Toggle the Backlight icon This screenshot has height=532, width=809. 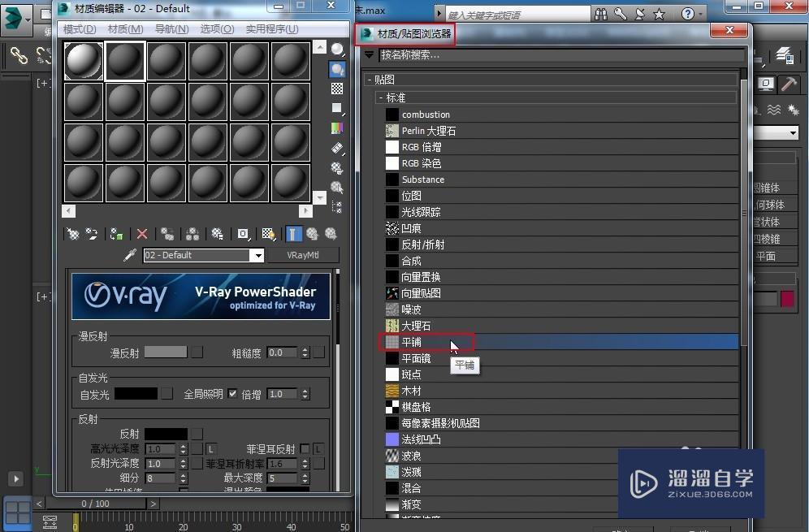pyautogui.click(x=337, y=69)
